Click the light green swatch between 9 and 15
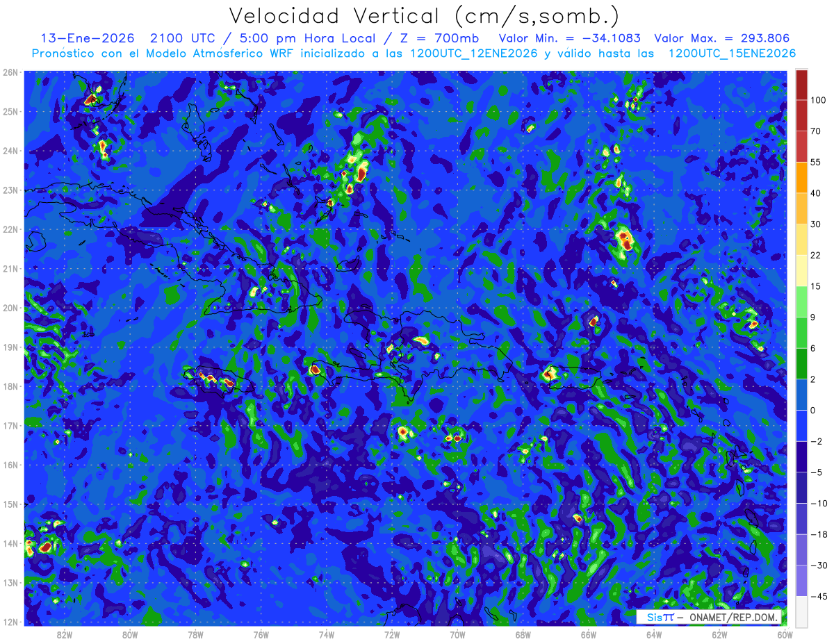Screen dimensions: 834x644 (x=801, y=301)
